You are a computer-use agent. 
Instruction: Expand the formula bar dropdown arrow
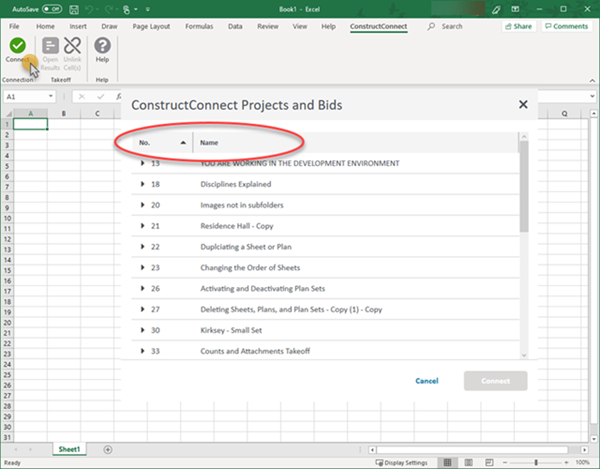592,96
